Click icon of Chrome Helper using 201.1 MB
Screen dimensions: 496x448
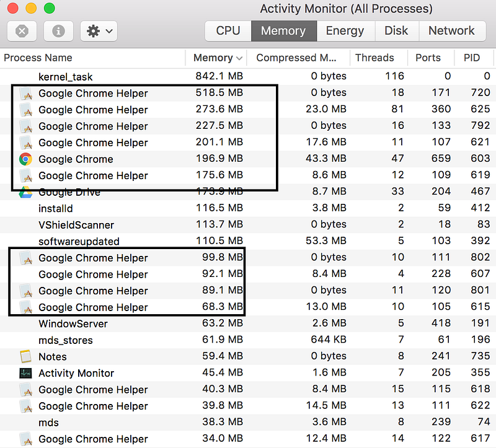click(25, 143)
